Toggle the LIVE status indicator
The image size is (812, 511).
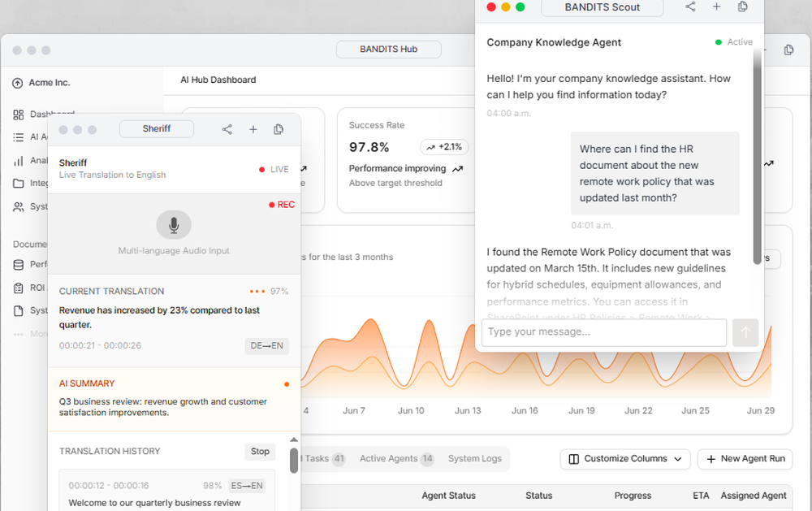[274, 170]
